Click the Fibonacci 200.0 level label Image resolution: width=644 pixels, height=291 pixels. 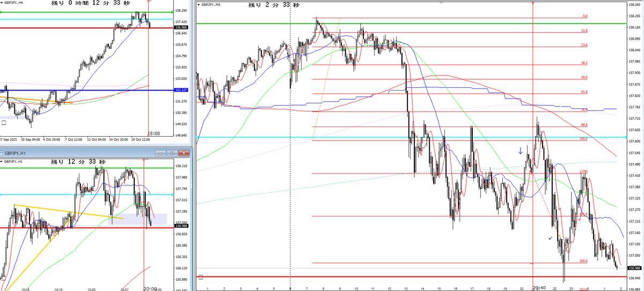pos(584,261)
